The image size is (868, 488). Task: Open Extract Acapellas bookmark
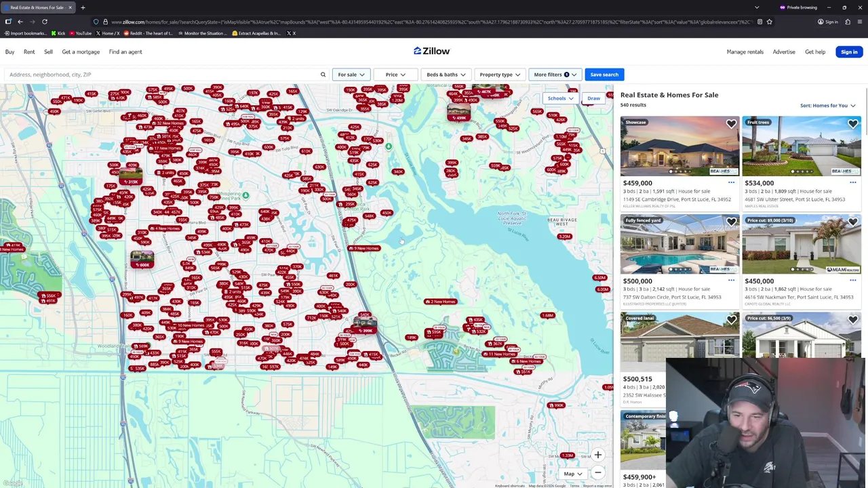(257, 33)
